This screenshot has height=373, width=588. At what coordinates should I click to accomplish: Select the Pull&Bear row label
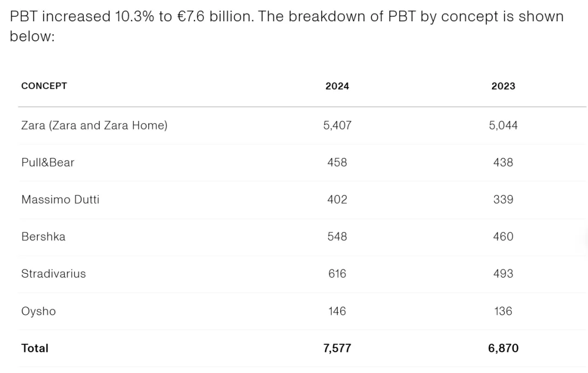coord(47,162)
